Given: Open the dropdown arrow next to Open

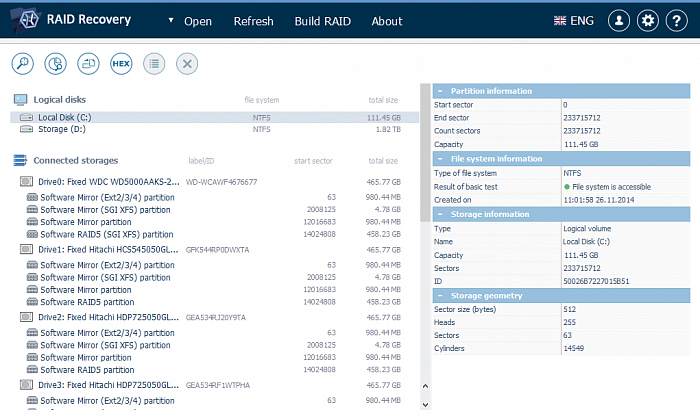Looking at the screenshot, I should (x=171, y=20).
